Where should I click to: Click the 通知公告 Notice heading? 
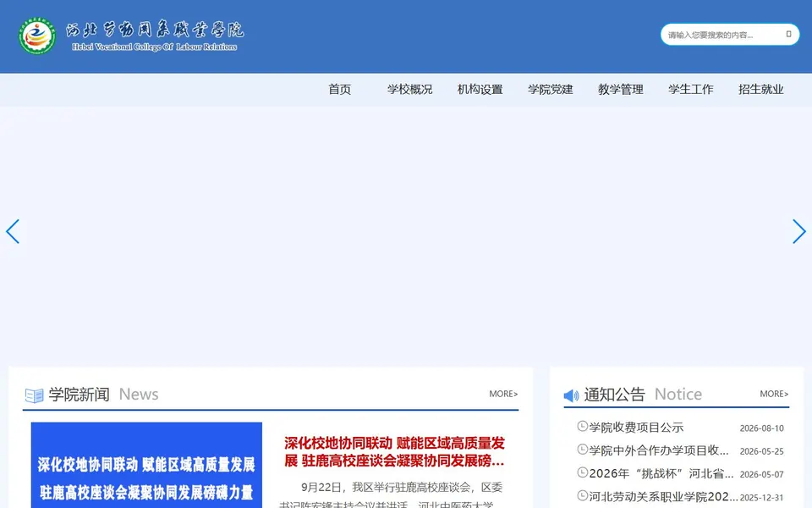[x=643, y=395]
